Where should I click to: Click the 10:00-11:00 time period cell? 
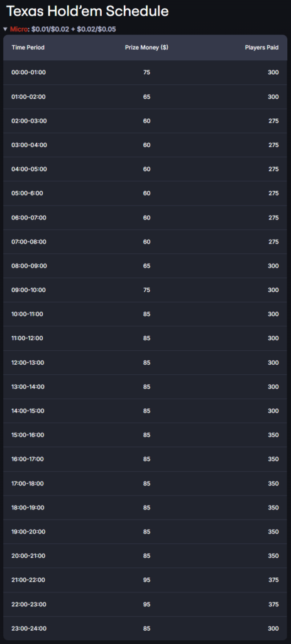click(27, 314)
